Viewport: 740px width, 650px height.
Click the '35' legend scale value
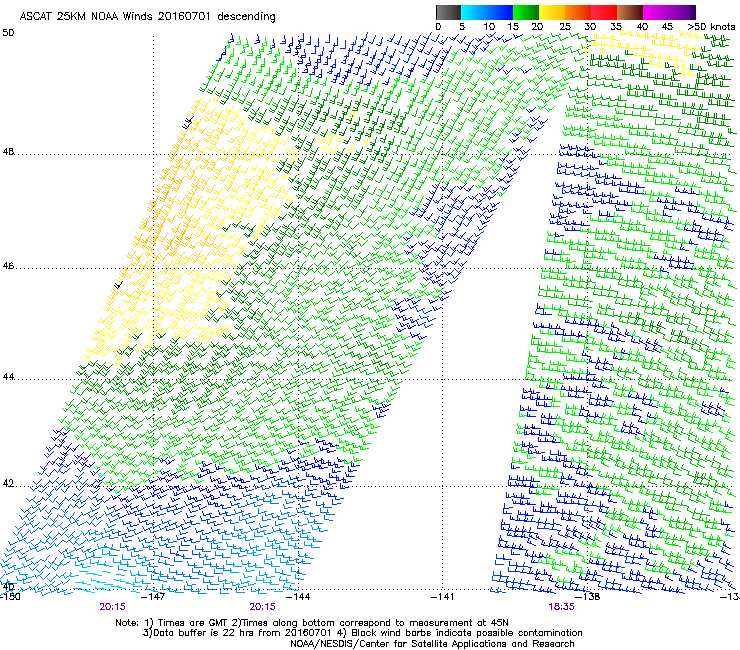click(x=616, y=27)
